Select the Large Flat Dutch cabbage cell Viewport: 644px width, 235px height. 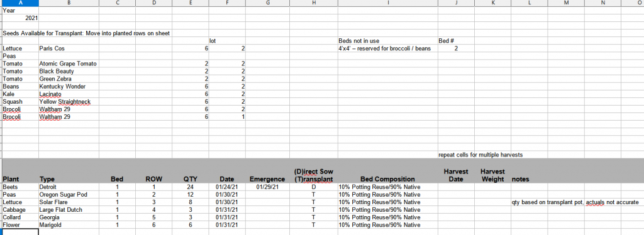click(69, 210)
